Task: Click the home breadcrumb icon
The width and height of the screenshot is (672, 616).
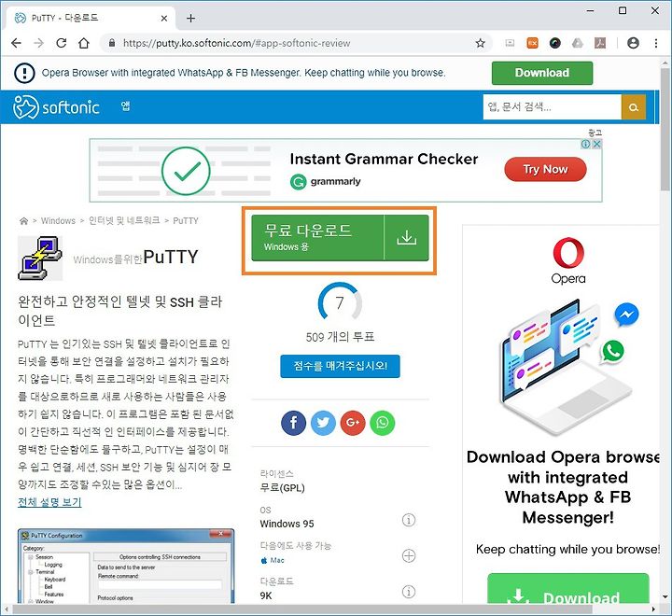Action: click(x=24, y=221)
